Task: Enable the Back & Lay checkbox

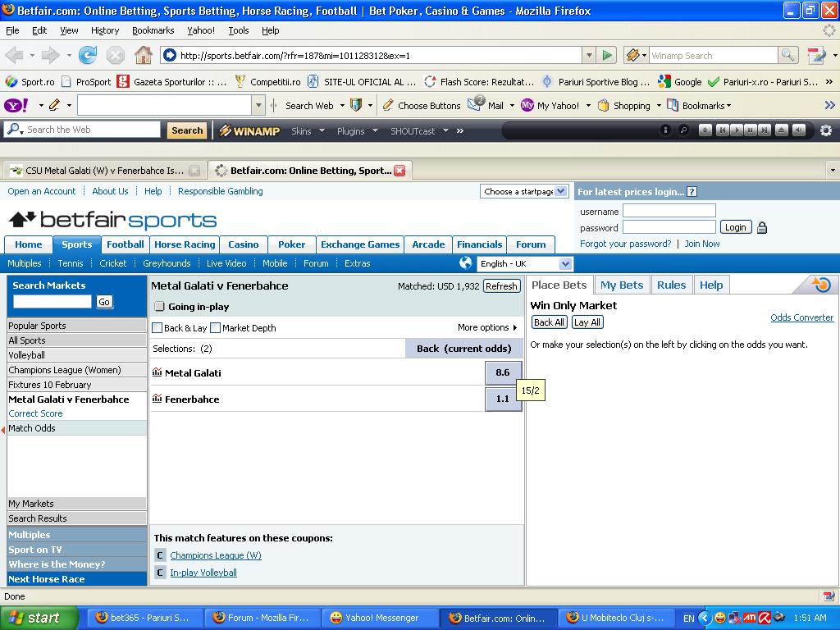Action: [157, 328]
